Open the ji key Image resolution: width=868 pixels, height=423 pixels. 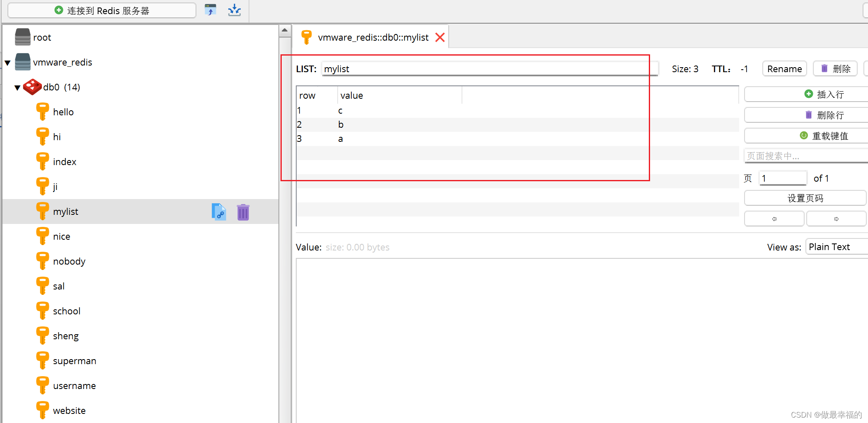[x=55, y=187]
